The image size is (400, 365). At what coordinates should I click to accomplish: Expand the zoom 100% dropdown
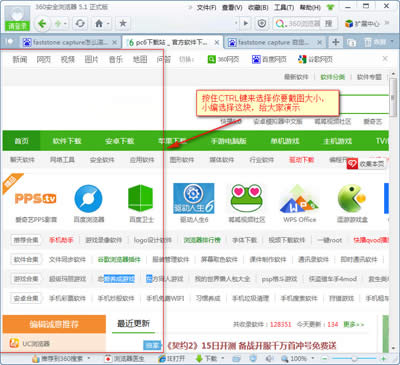[313, 359]
